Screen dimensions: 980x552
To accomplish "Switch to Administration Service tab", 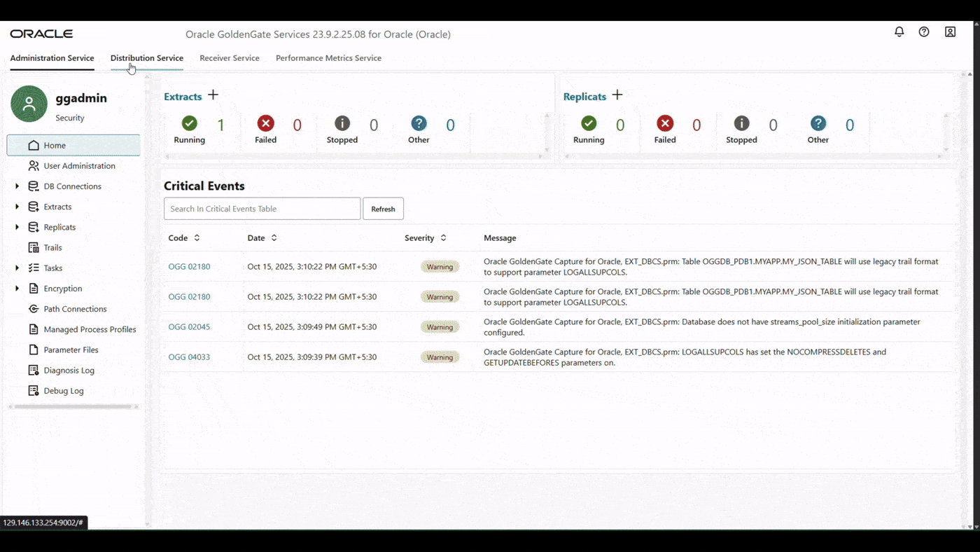I will click(x=52, y=58).
